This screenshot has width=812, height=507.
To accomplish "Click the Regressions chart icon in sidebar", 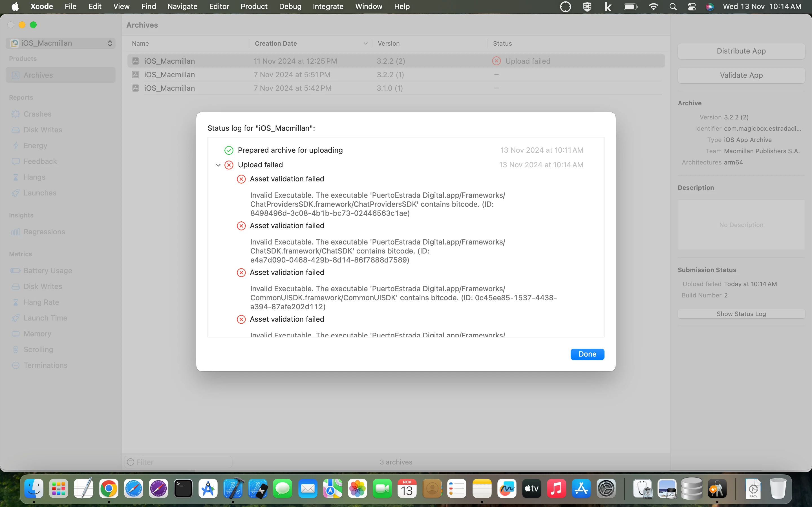I will (16, 232).
